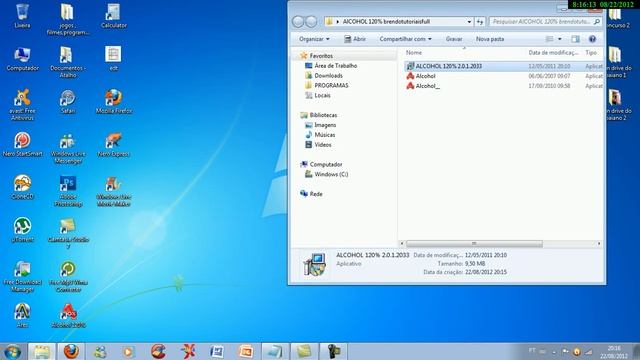Select the Documentos - Atalho desktop shortcut

pos(68,62)
